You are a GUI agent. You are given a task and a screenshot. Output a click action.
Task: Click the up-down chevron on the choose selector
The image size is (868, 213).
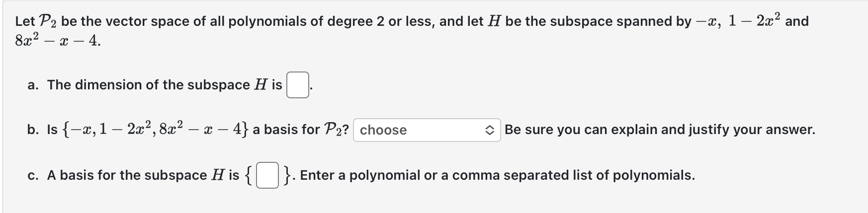pos(489,130)
